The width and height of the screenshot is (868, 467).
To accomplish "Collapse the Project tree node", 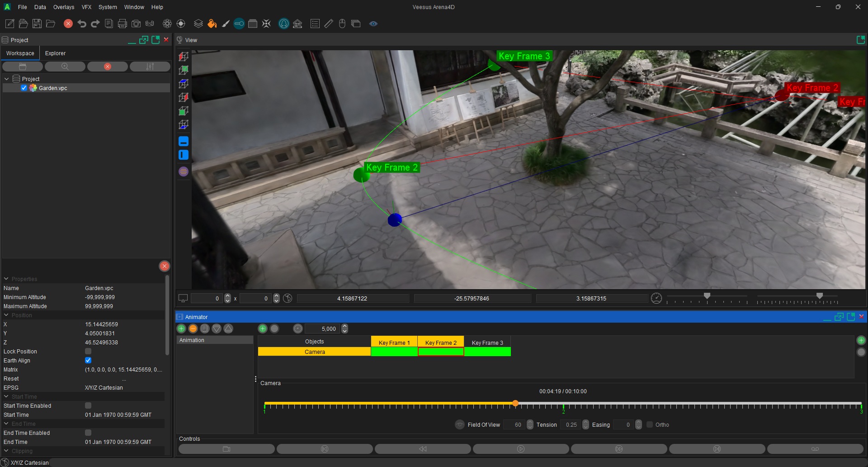I will point(6,78).
